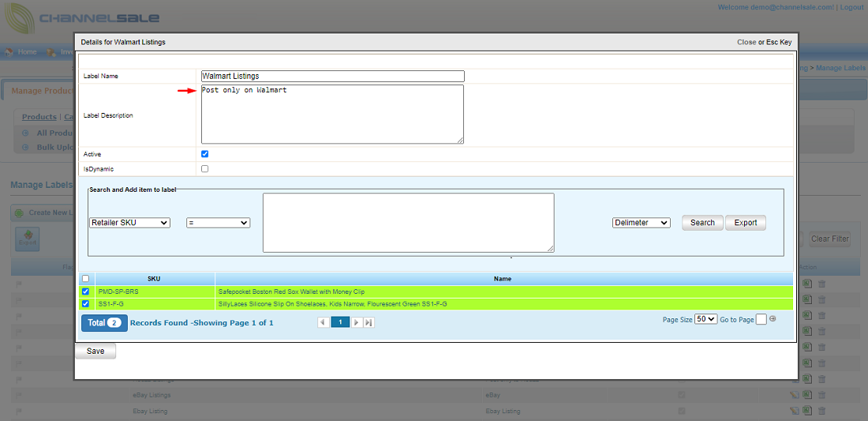Click the Manage Labels breadcrumb link
The image size is (868, 421).
point(841,68)
